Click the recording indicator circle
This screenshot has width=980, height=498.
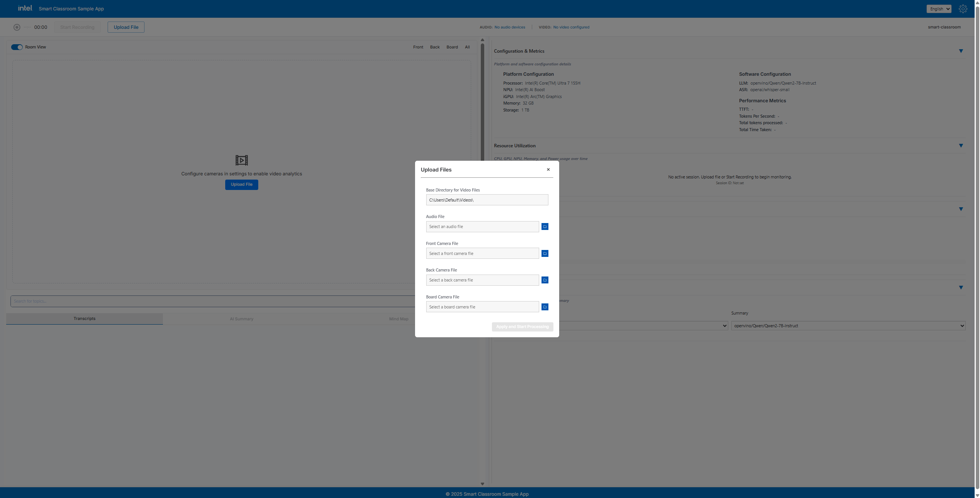(16, 27)
